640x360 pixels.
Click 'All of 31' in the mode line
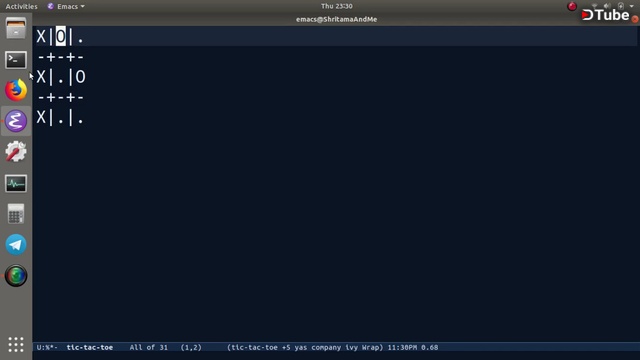(x=149, y=347)
